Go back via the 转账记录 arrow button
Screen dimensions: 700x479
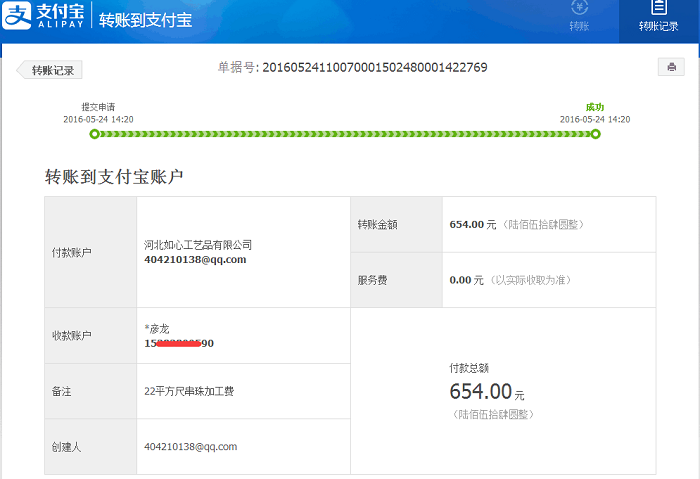click(x=50, y=70)
